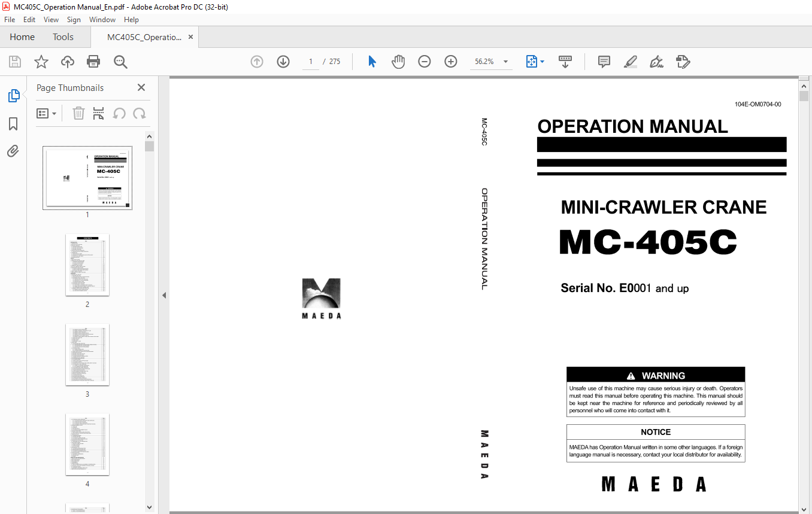812x514 pixels.
Task: Go to the next page arrow
Action: tap(283, 62)
